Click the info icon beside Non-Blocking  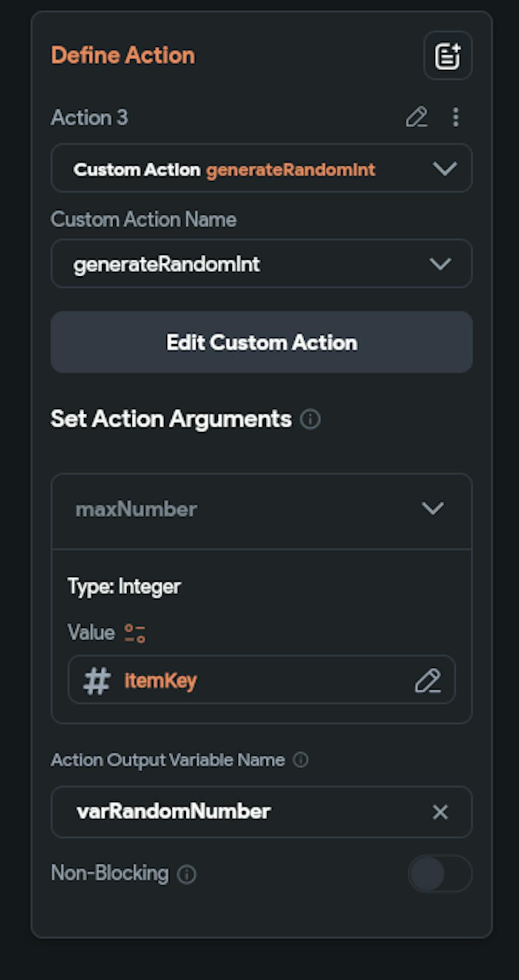pos(187,874)
